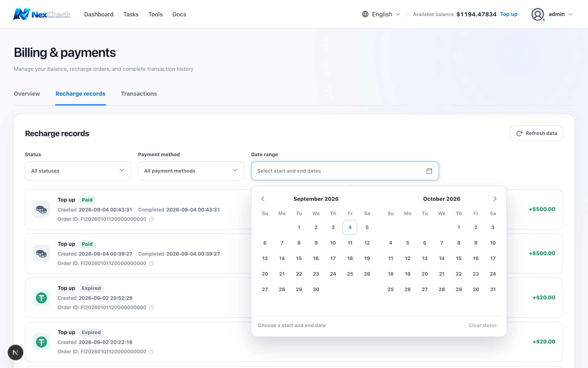This screenshot has width=588, height=368.
Task: Click the globe language icon
Action: point(365,14)
